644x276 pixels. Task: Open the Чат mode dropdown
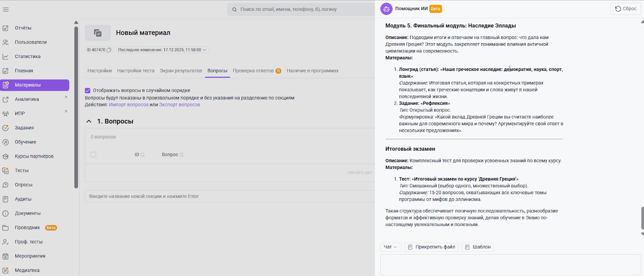pos(390,247)
